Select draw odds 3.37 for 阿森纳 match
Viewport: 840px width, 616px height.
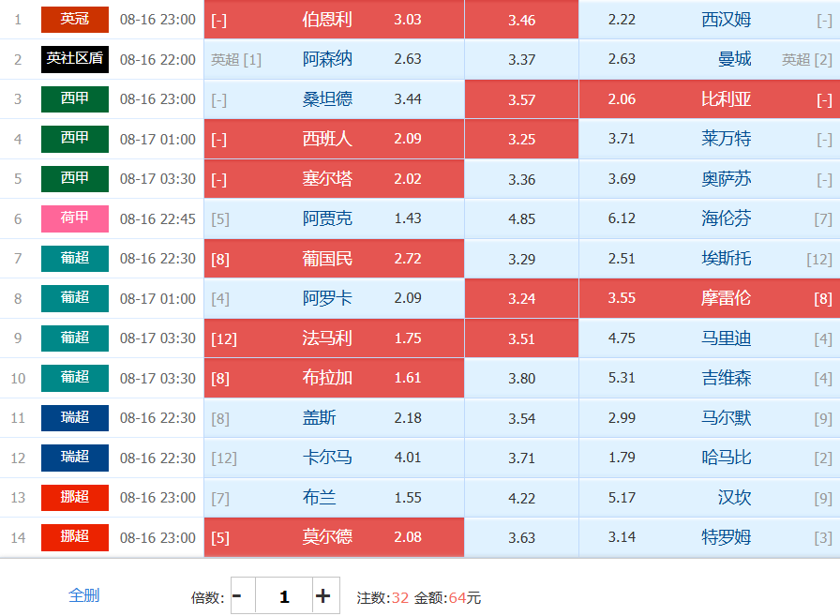point(521,59)
